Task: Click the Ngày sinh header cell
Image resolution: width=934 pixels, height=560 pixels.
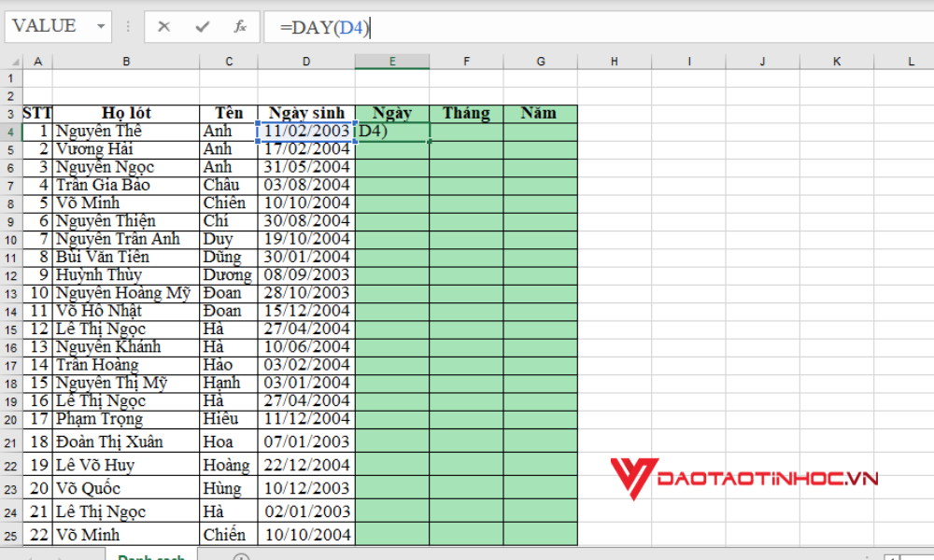Action: [x=305, y=112]
